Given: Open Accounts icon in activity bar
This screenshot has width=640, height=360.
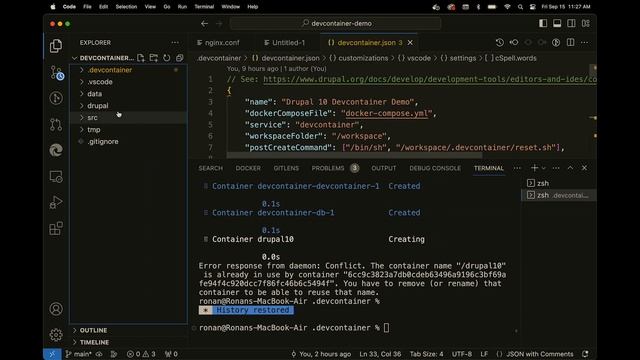Looking at the screenshot, I should point(56,309).
